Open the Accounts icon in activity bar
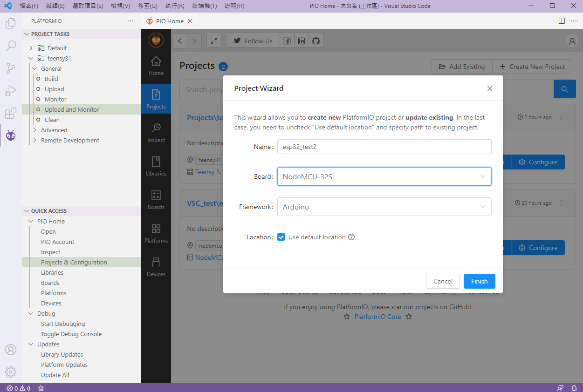Screen dimensions: 583x392 click(11, 350)
